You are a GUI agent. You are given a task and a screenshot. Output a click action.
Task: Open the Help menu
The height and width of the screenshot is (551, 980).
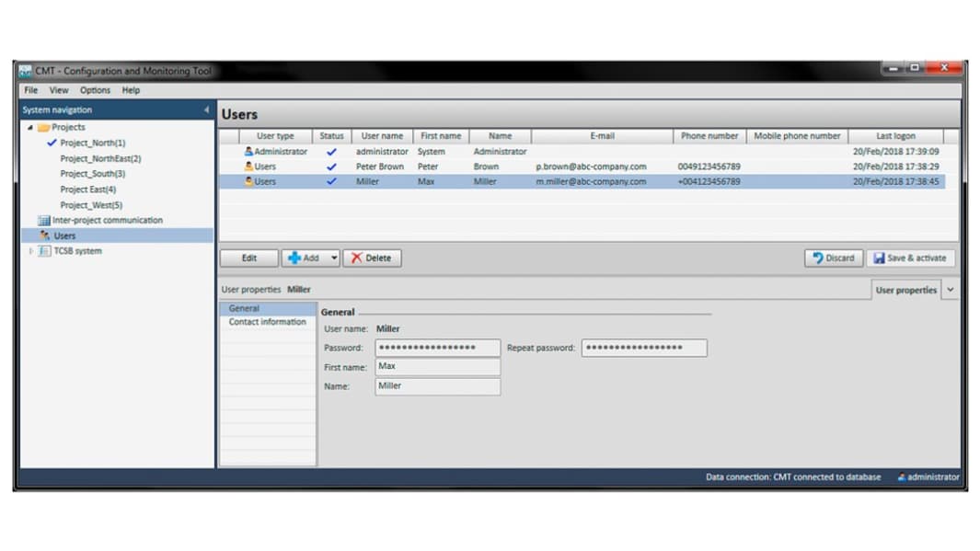coord(131,90)
